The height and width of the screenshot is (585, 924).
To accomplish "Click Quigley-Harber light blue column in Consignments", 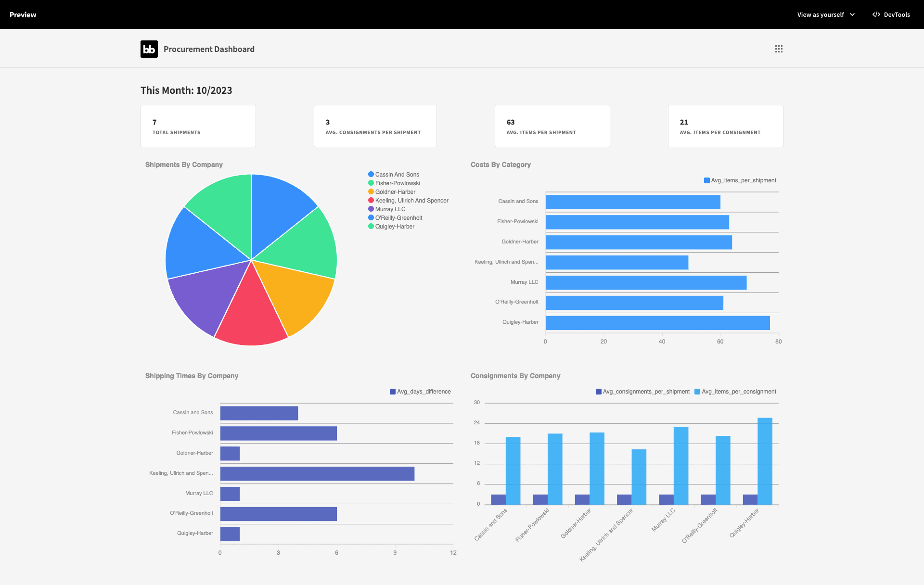I will pyautogui.click(x=765, y=461).
